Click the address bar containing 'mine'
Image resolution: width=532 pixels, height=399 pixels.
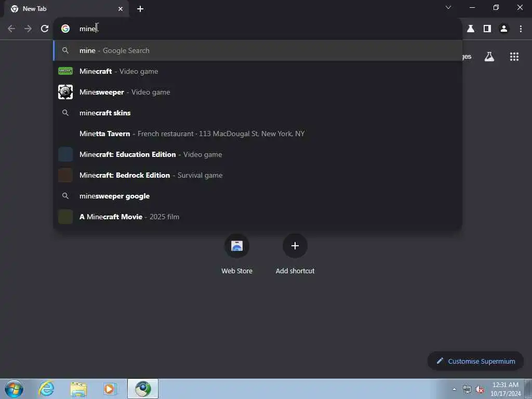[x=258, y=29]
